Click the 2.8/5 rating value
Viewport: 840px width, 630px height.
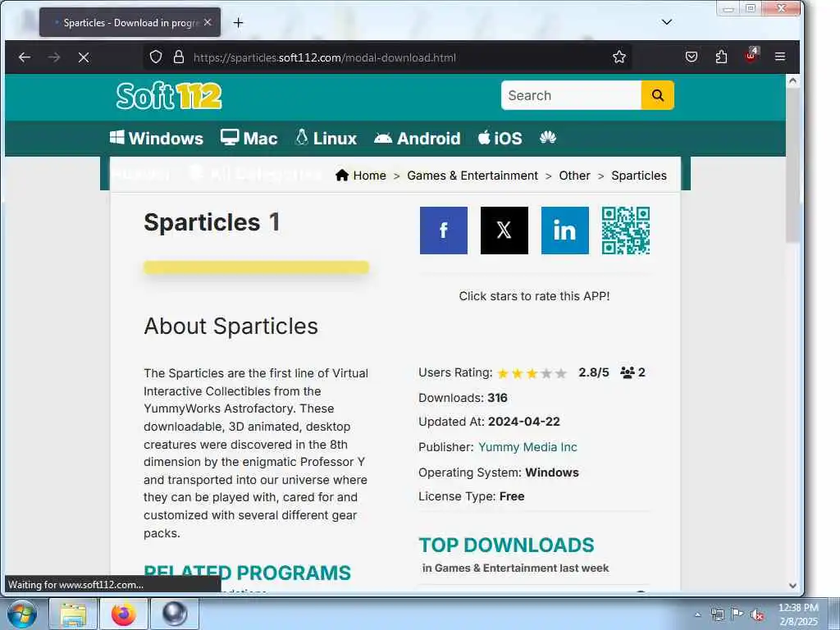(594, 372)
